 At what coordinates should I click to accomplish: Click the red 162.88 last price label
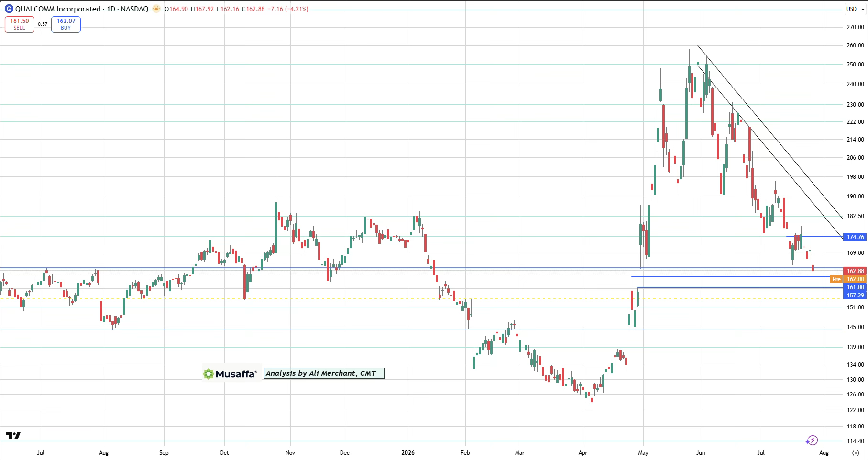(855, 271)
